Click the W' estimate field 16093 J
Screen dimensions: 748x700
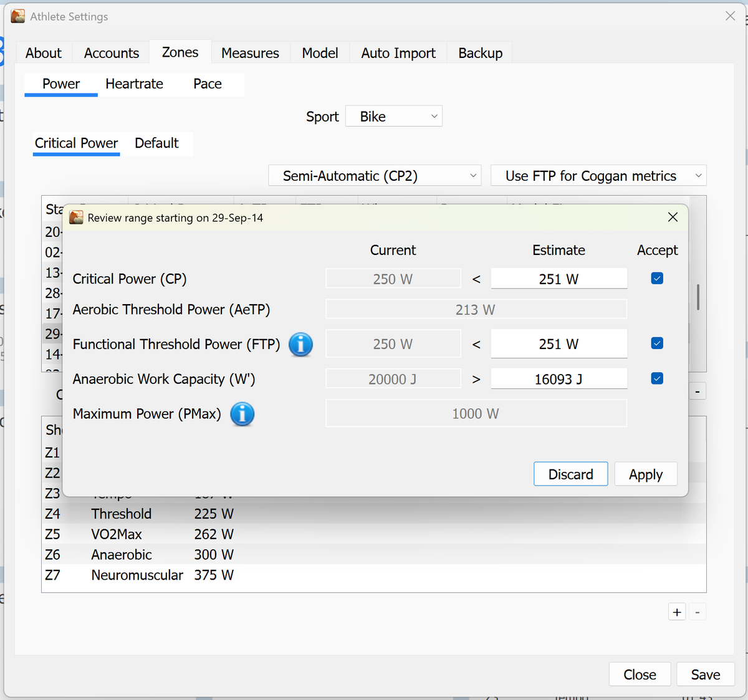[559, 378]
